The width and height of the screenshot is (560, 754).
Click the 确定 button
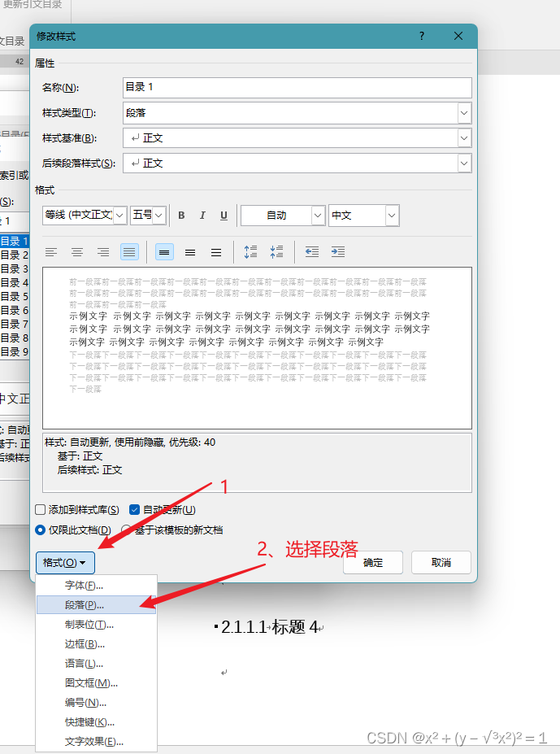(x=373, y=563)
